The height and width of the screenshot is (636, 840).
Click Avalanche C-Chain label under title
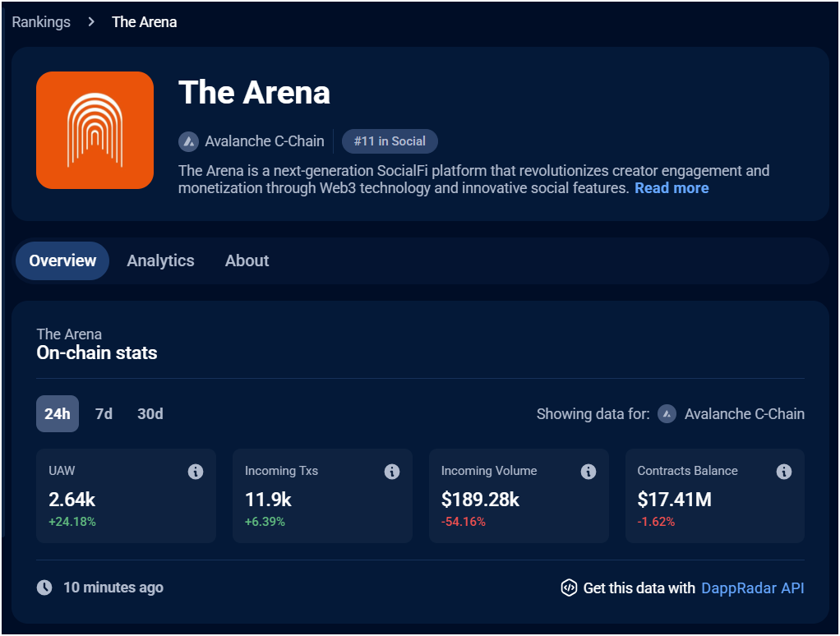click(x=265, y=141)
